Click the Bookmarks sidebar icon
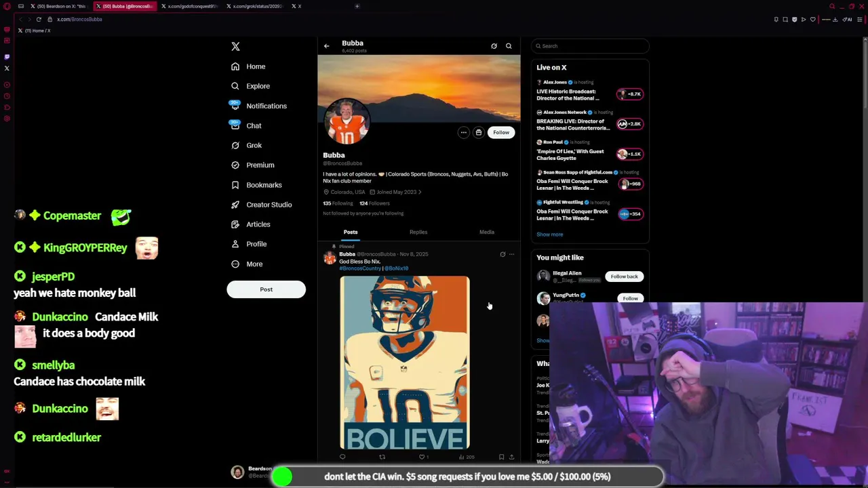This screenshot has height=488, width=868. pos(235,184)
